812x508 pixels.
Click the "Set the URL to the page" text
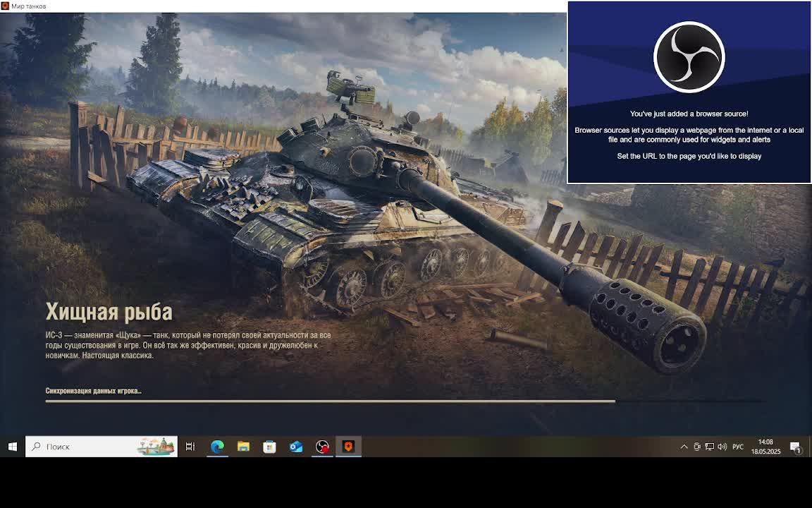pos(689,156)
